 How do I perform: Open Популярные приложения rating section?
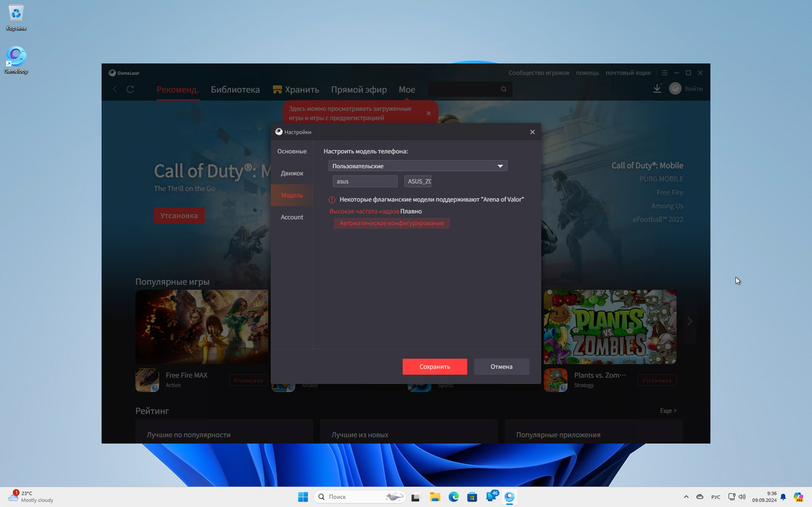click(593, 431)
